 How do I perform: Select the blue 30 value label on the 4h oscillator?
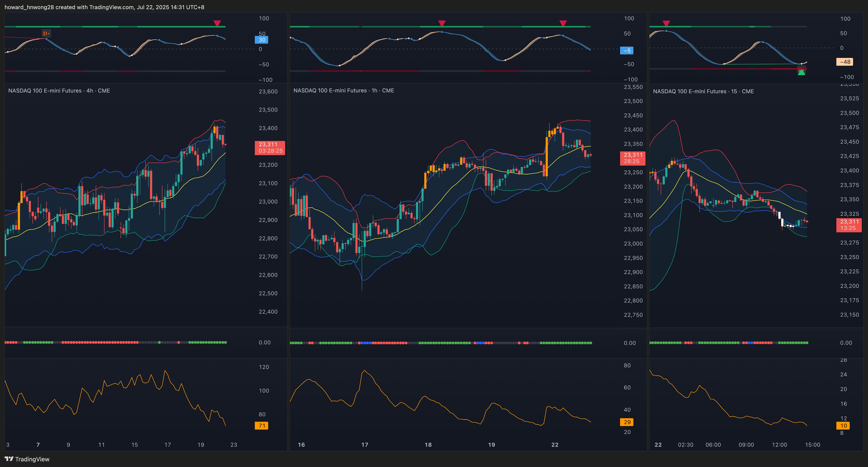point(262,40)
